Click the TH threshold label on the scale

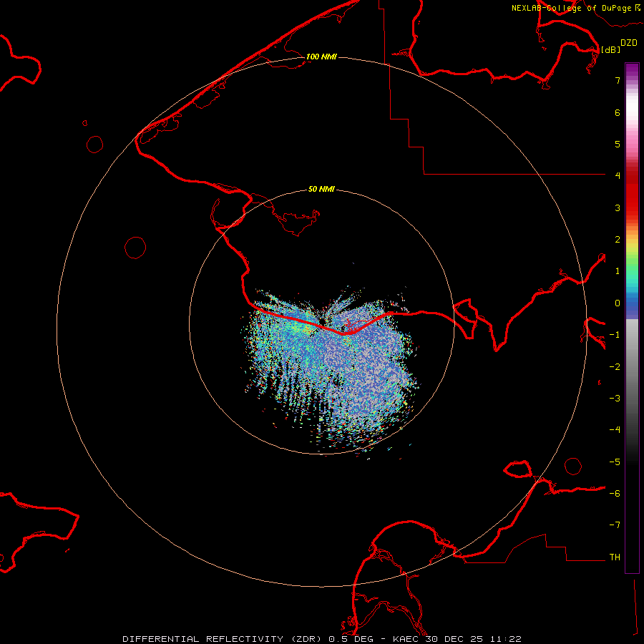coord(615,557)
